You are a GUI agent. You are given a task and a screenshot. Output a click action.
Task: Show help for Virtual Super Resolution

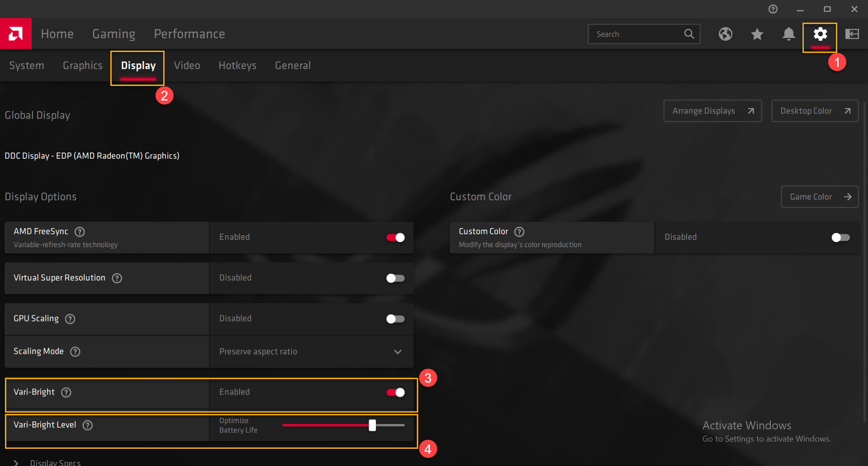pos(117,278)
